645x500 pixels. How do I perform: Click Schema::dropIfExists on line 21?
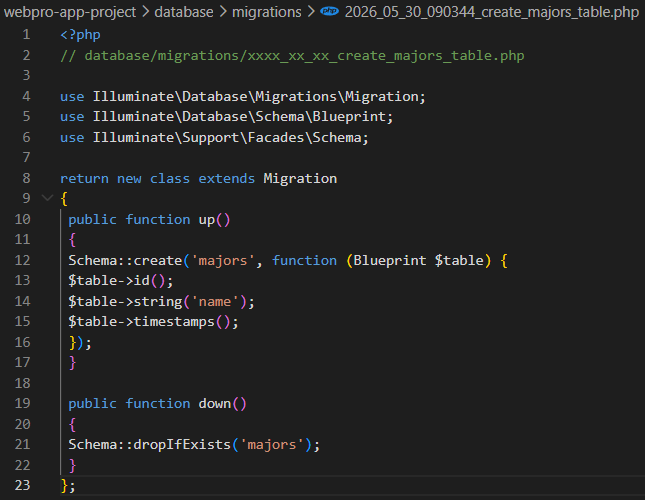click(x=149, y=444)
